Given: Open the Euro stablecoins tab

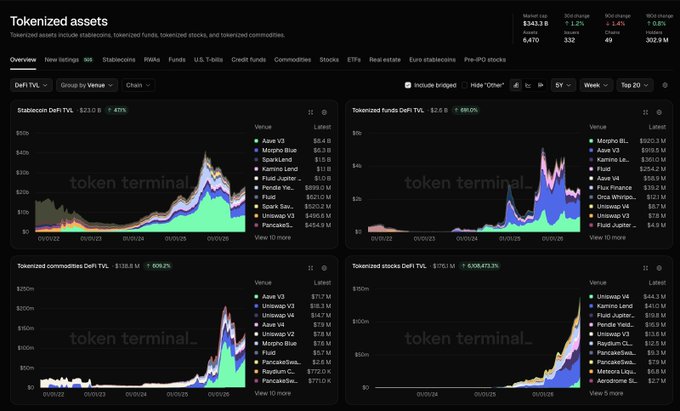Looking at the screenshot, I should (x=432, y=60).
